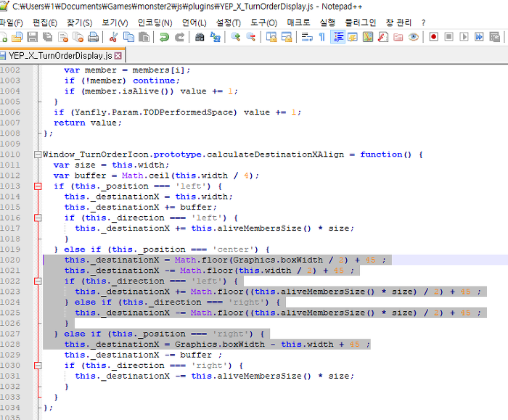Copy selection toolbar icon
The image size is (508, 420).
point(128,37)
